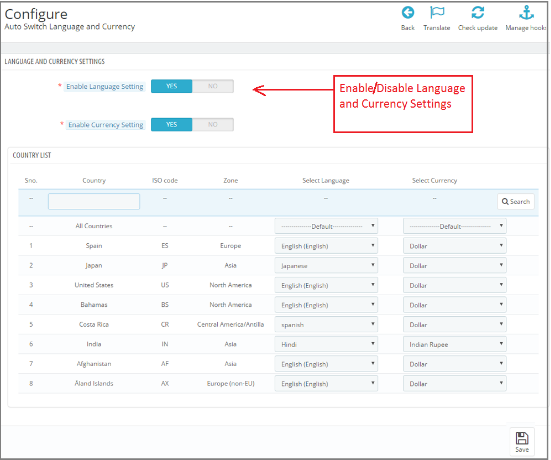Viewport: 551px width, 460px height.
Task: Open the Manage hooks anchor icon
Action: pos(526,13)
